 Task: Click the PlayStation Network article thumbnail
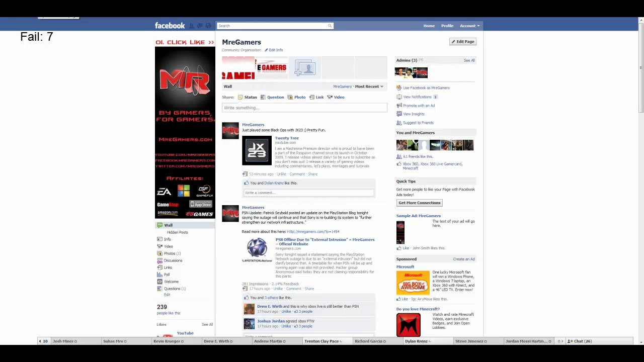(x=257, y=250)
